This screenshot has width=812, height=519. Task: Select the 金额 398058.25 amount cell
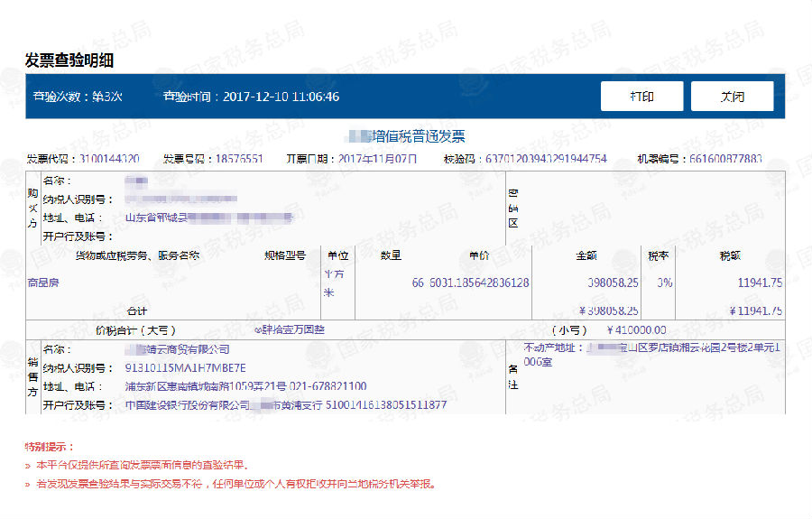pyautogui.click(x=613, y=283)
